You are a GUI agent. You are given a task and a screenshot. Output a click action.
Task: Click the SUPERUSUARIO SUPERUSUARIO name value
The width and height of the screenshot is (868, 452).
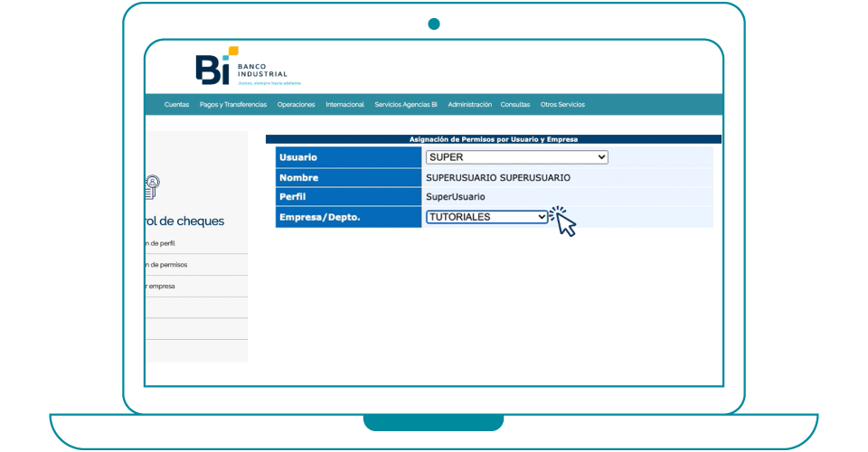pyautogui.click(x=497, y=177)
